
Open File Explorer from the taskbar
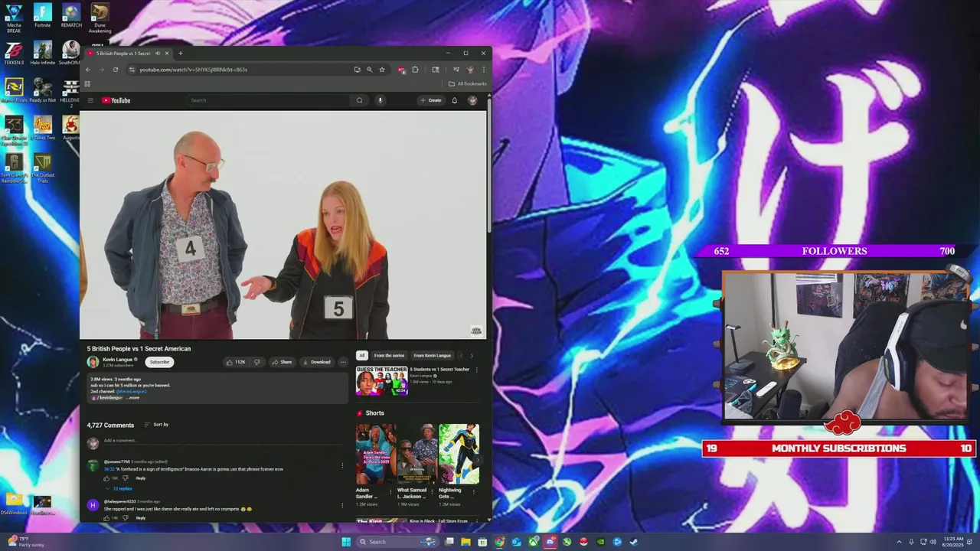point(465,542)
